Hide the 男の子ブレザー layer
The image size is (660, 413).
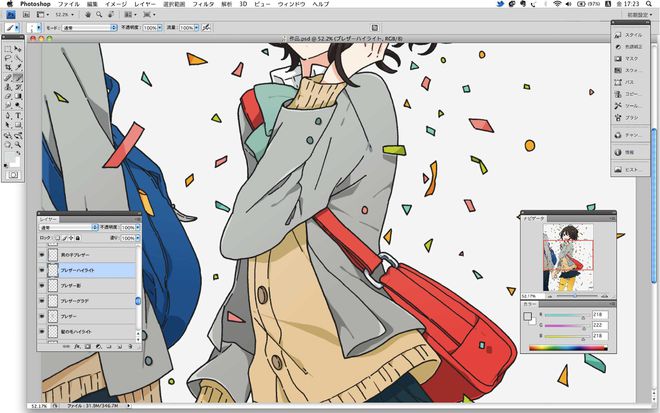coord(42,255)
